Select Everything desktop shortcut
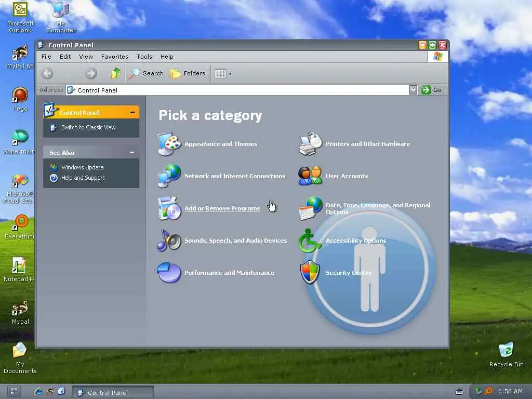 [x=20, y=227]
